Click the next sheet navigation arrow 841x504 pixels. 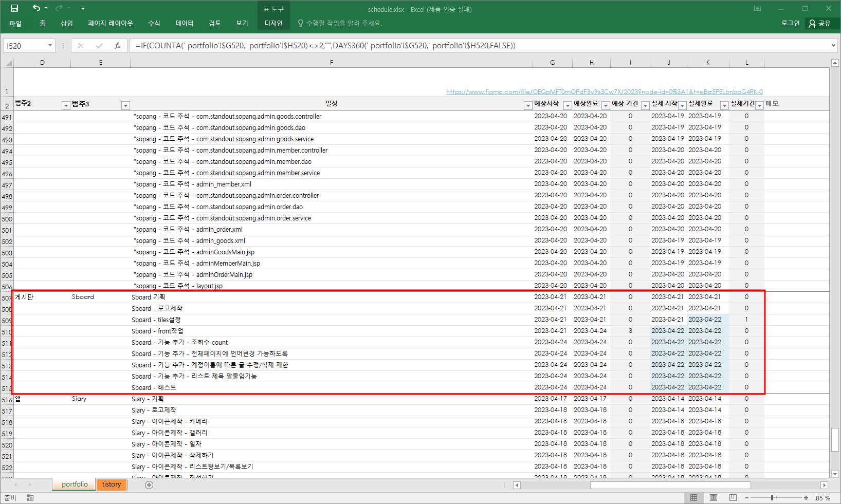(x=30, y=485)
